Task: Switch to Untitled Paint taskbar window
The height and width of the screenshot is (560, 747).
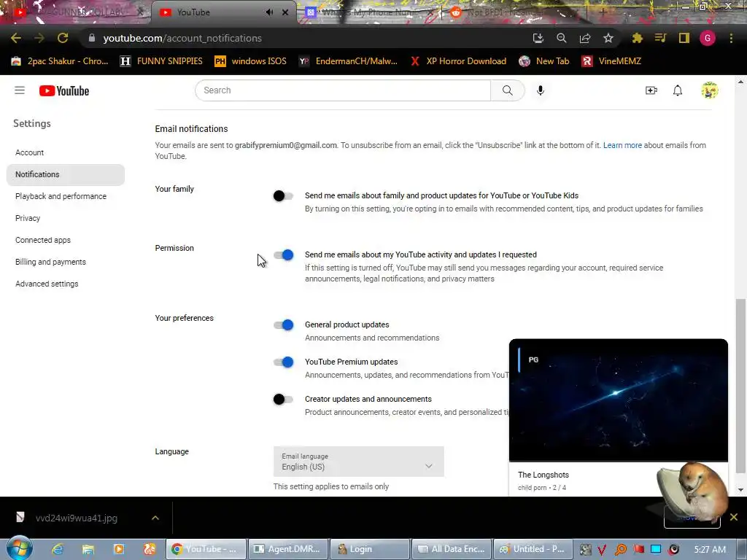Action: [533, 549]
